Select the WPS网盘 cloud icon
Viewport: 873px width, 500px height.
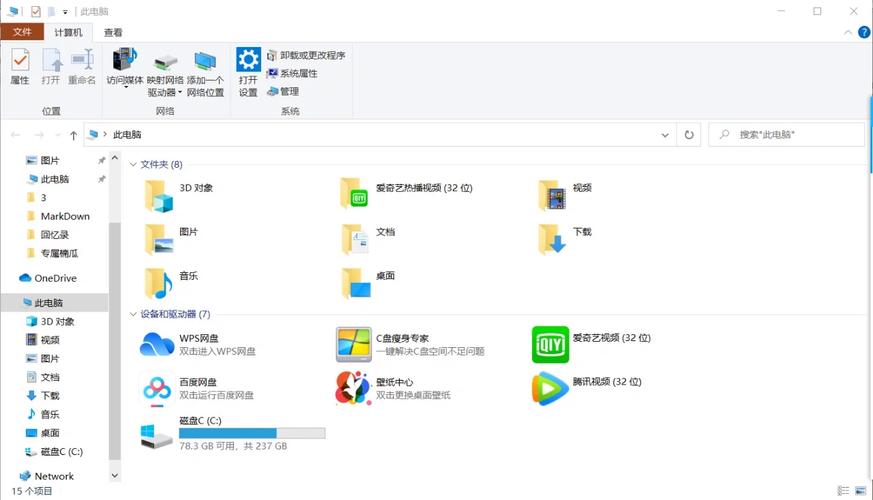(x=157, y=344)
